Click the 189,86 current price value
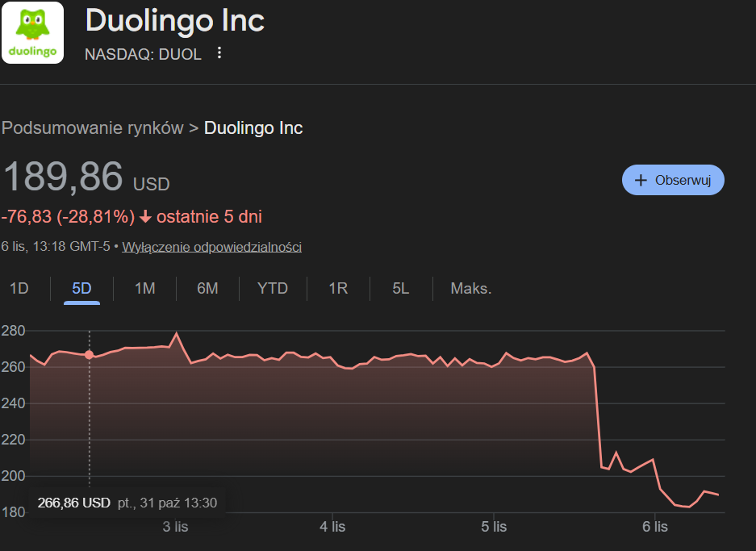The image size is (756, 551). (x=64, y=177)
